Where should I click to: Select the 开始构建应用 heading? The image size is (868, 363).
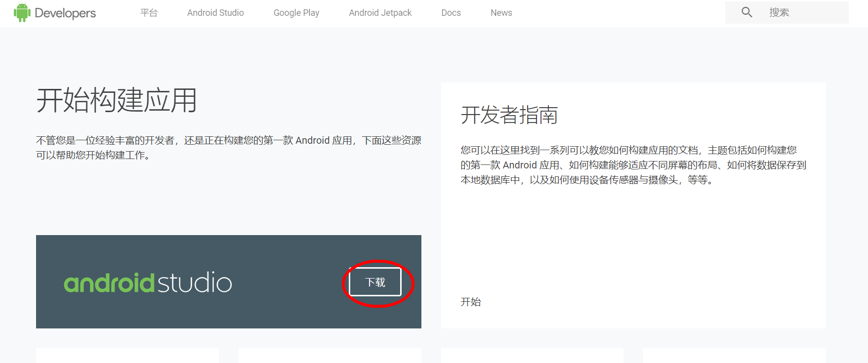(117, 100)
